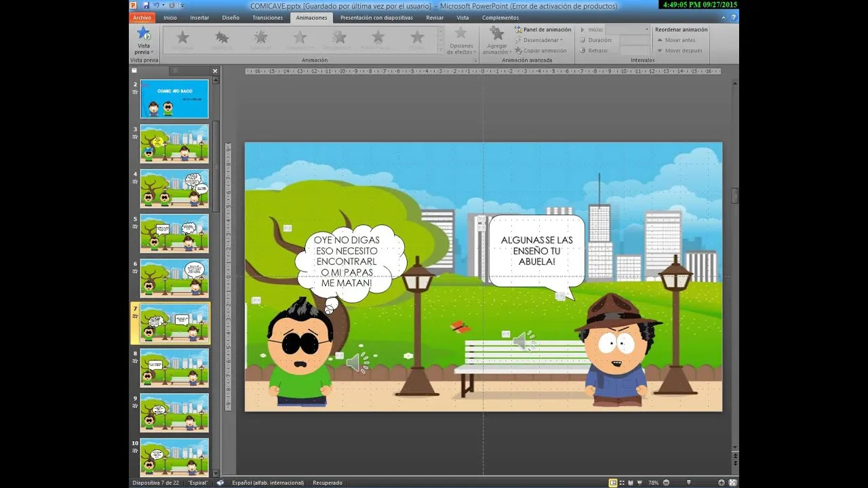Switch to the Revisar ribbon tab
This screenshot has height=488, width=868.
[435, 18]
